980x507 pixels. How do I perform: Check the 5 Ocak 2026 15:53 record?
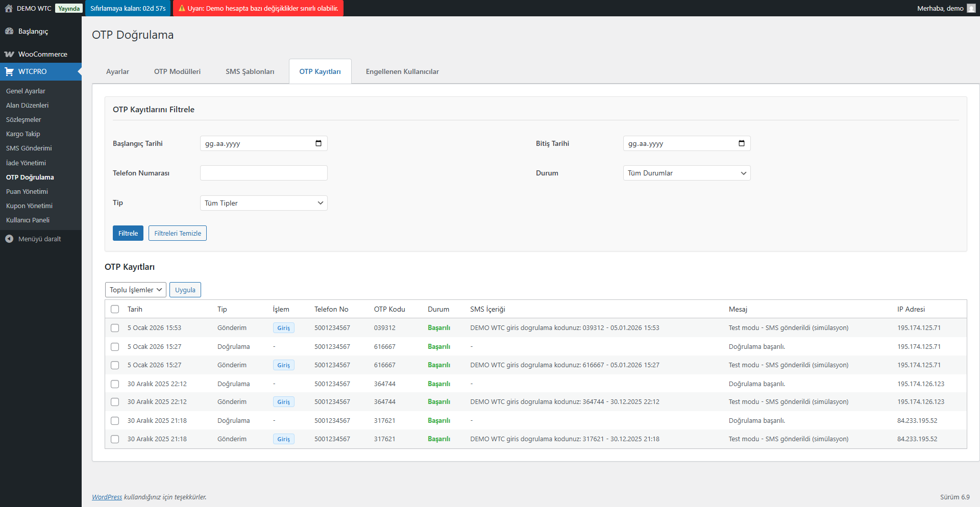point(115,328)
